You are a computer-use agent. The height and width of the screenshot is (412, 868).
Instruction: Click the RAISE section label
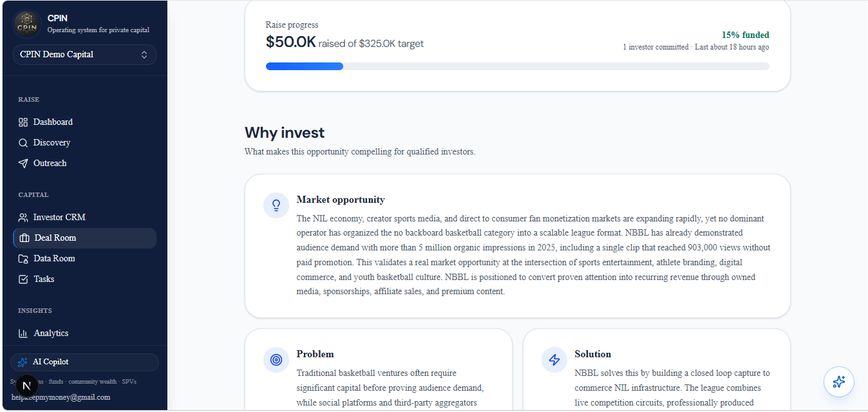point(29,100)
